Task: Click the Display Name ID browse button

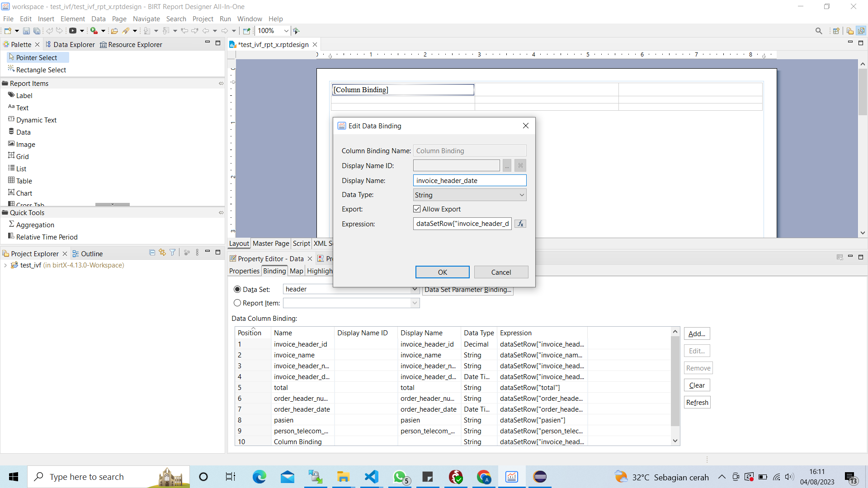Action: click(x=507, y=165)
